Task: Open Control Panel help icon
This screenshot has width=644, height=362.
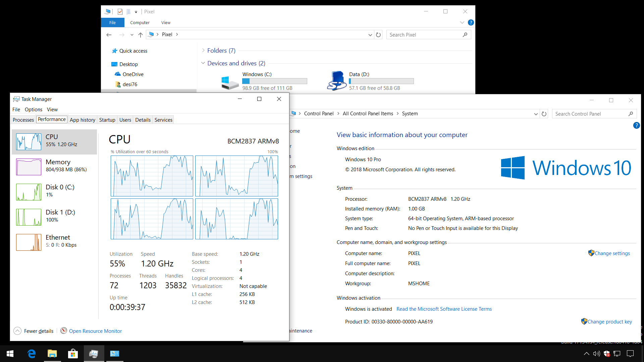Action: click(x=636, y=125)
